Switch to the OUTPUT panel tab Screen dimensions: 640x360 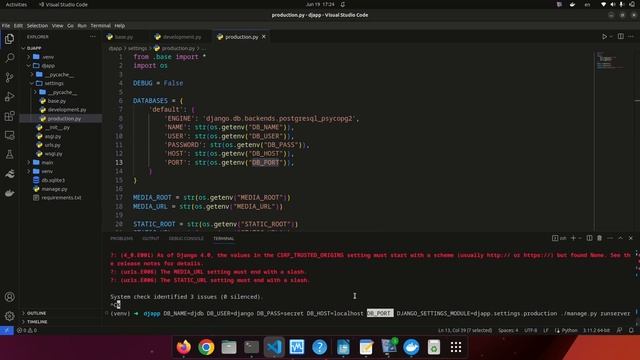click(x=151, y=238)
